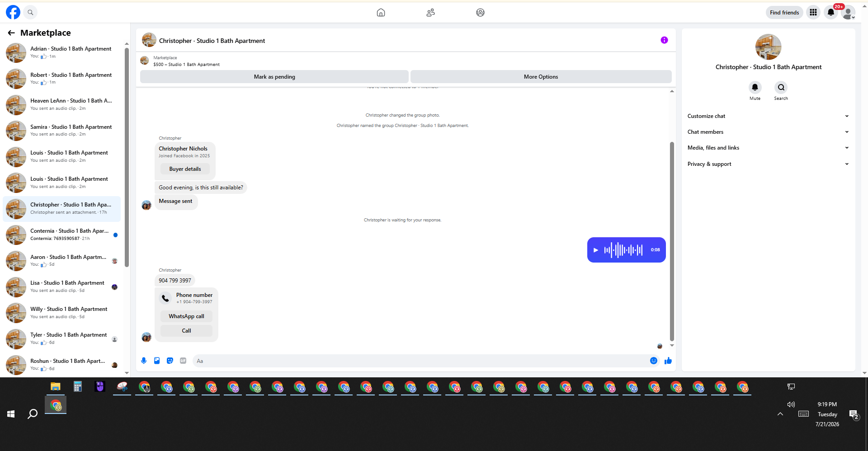Expand the Chat members section
This screenshot has width=868, height=451.
768,132
